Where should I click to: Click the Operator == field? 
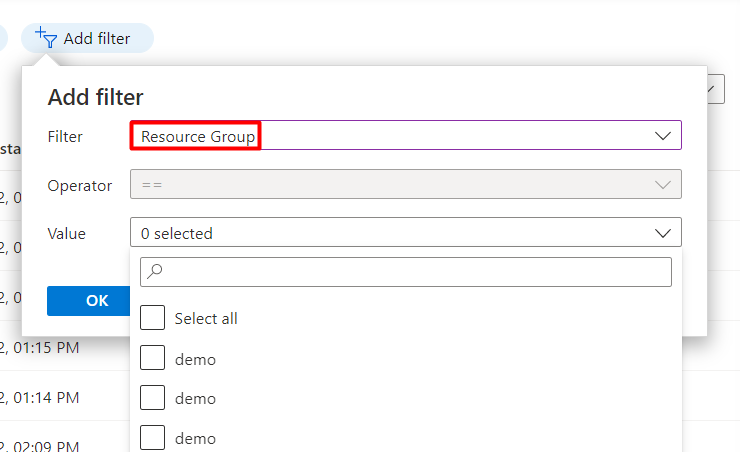(405, 184)
